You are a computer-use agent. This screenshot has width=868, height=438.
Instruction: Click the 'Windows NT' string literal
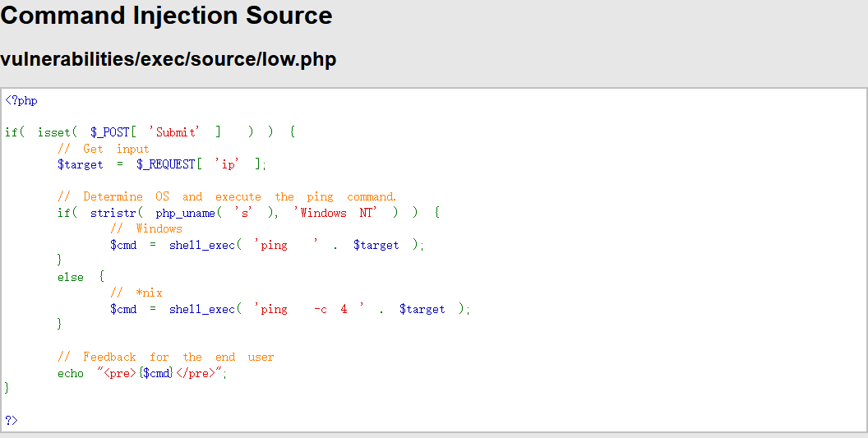tap(335, 213)
